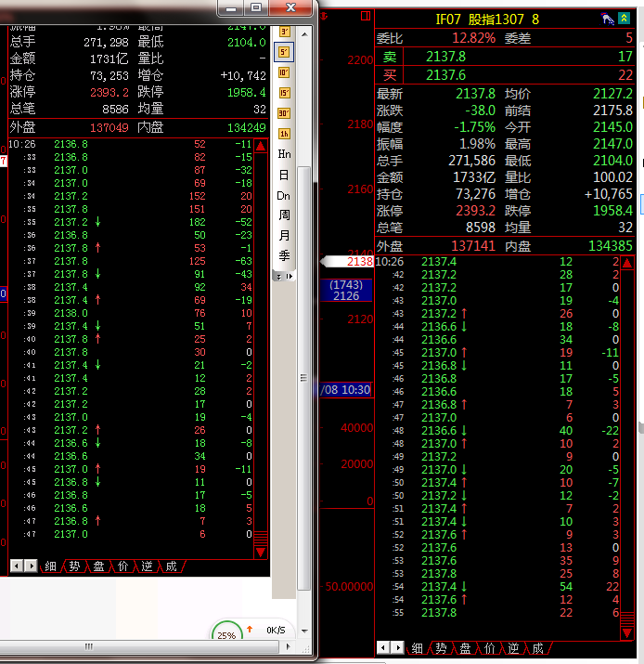Choose the 15-minute chart period icon
This screenshot has width=644, height=664.
coord(284,93)
